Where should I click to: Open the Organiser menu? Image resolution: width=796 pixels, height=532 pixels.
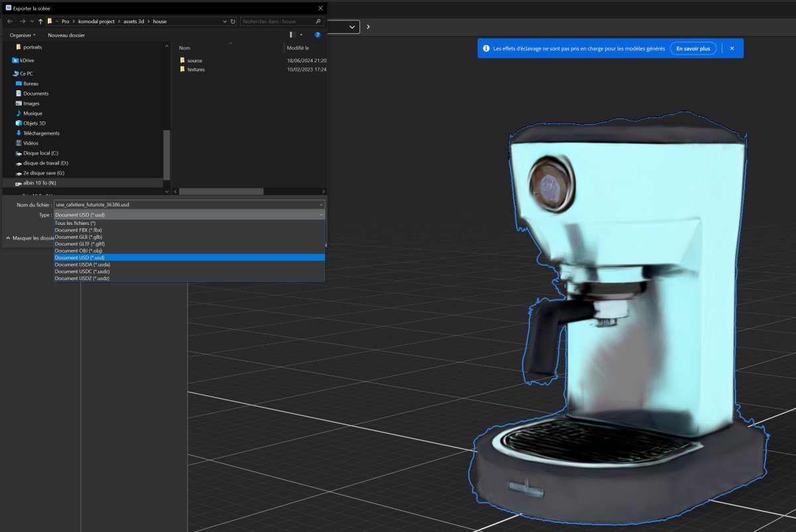click(22, 34)
